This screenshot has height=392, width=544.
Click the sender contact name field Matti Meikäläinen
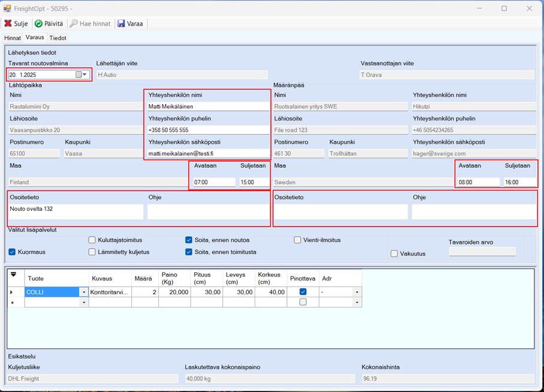(x=208, y=106)
